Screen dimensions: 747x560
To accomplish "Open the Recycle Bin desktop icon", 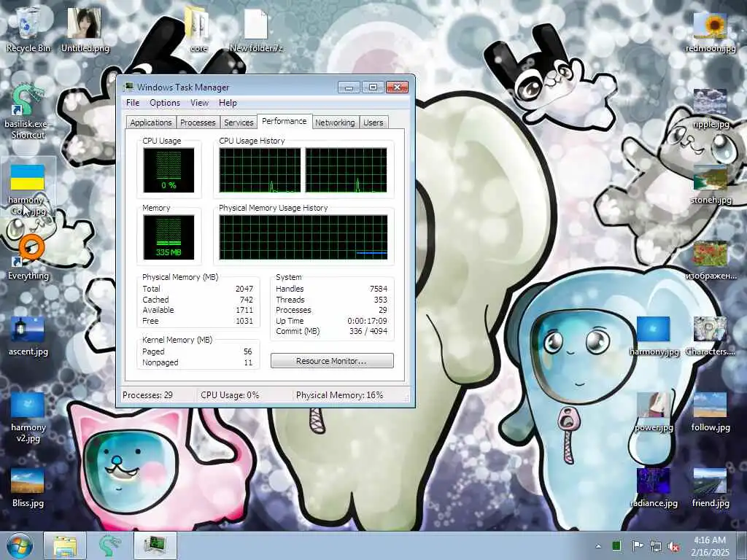I will coord(28,29).
